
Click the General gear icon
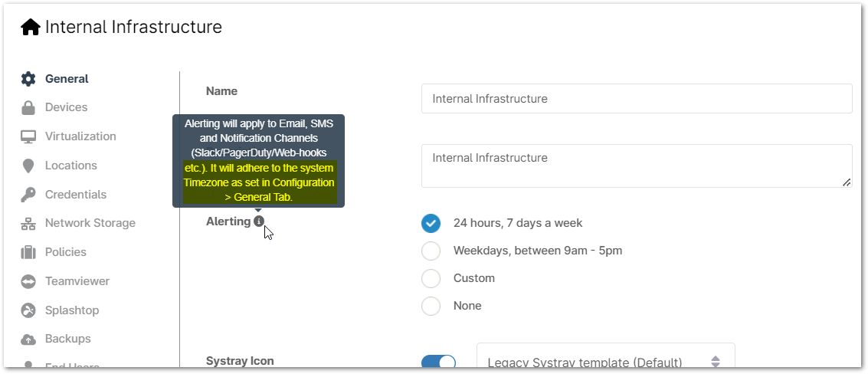coord(28,79)
